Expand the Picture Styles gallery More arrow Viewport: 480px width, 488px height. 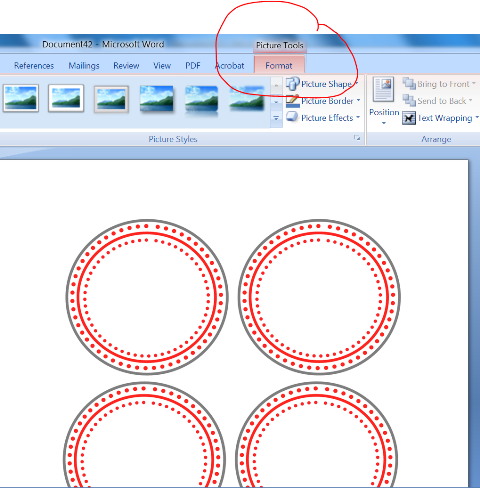pos(276,118)
